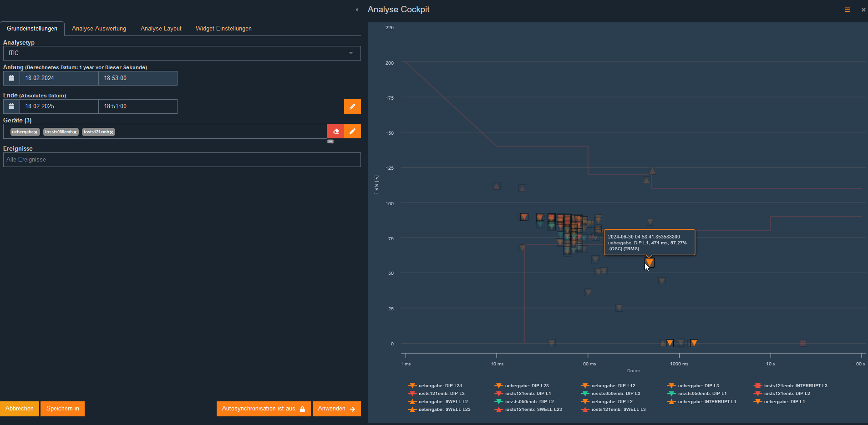This screenshot has width=868, height=425.
Task: Open the Analyse Cockpit hamburger menu
Action: pyautogui.click(x=848, y=10)
